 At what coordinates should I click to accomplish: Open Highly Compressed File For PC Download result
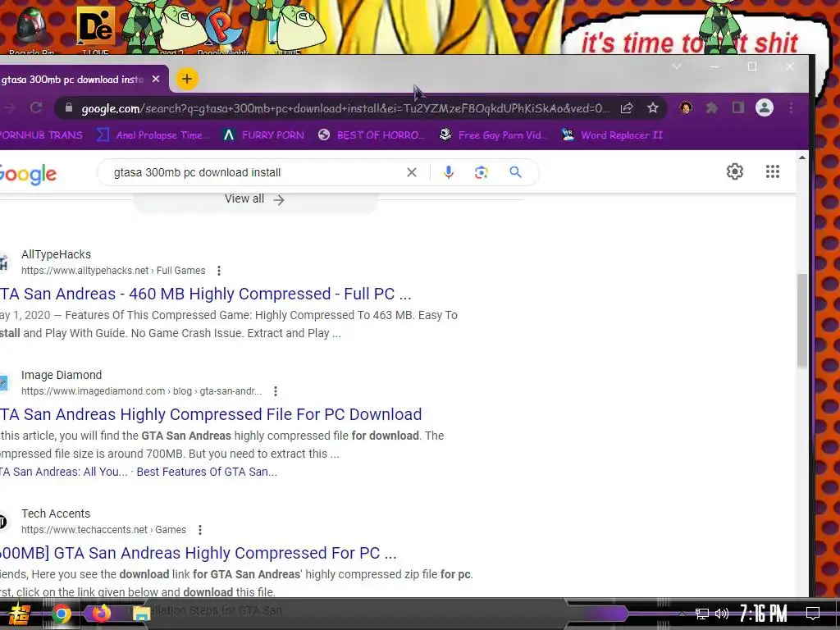pyautogui.click(x=211, y=414)
